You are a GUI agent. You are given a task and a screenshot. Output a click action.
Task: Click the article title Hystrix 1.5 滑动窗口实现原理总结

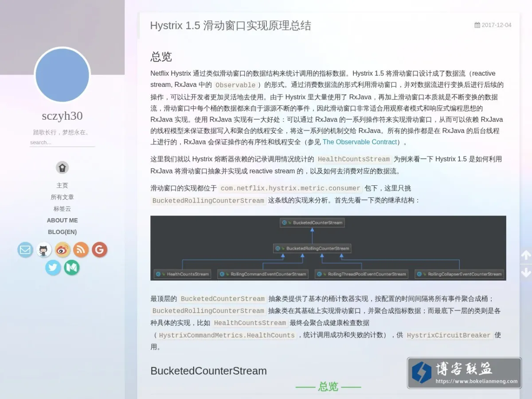[231, 25]
